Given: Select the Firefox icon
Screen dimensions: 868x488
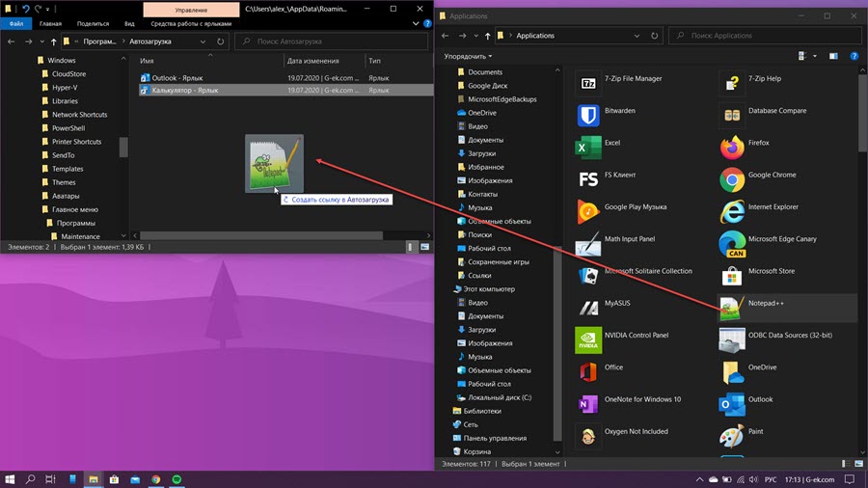Looking at the screenshot, I should pyautogui.click(x=732, y=148).
